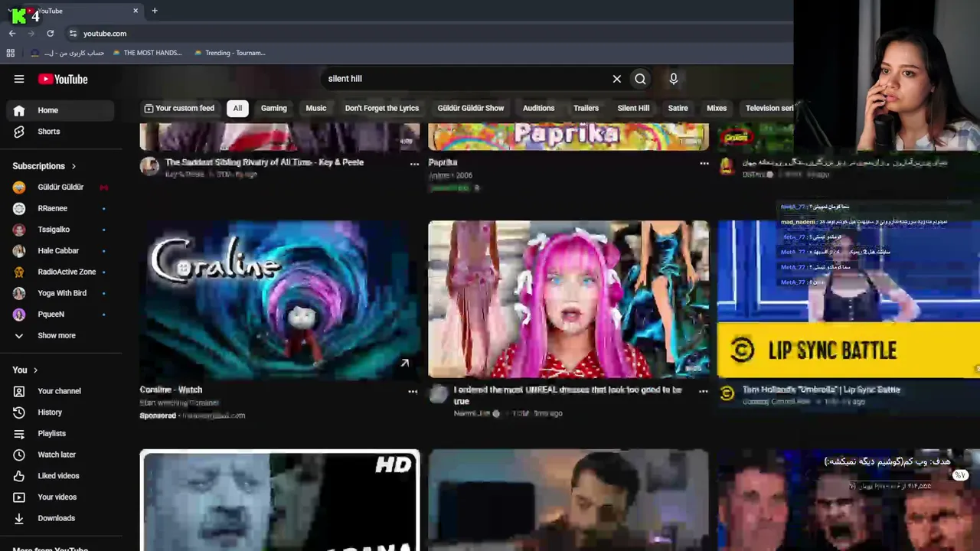The width and height of the screenshot is (980, 551).
Task: Select the All filter chip
Action: point(237,108)
